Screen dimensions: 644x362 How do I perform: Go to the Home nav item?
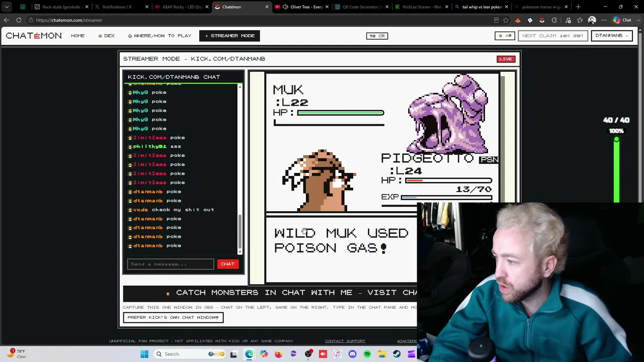pyautogui.click(x=78, y=36)
